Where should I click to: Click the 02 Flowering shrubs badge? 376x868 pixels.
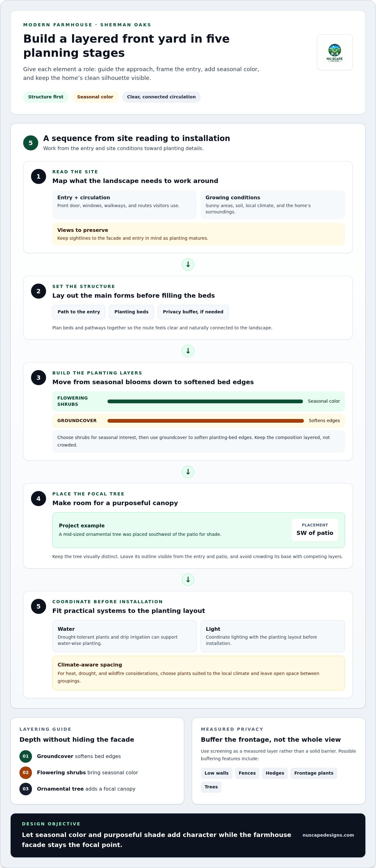(26, 773)
